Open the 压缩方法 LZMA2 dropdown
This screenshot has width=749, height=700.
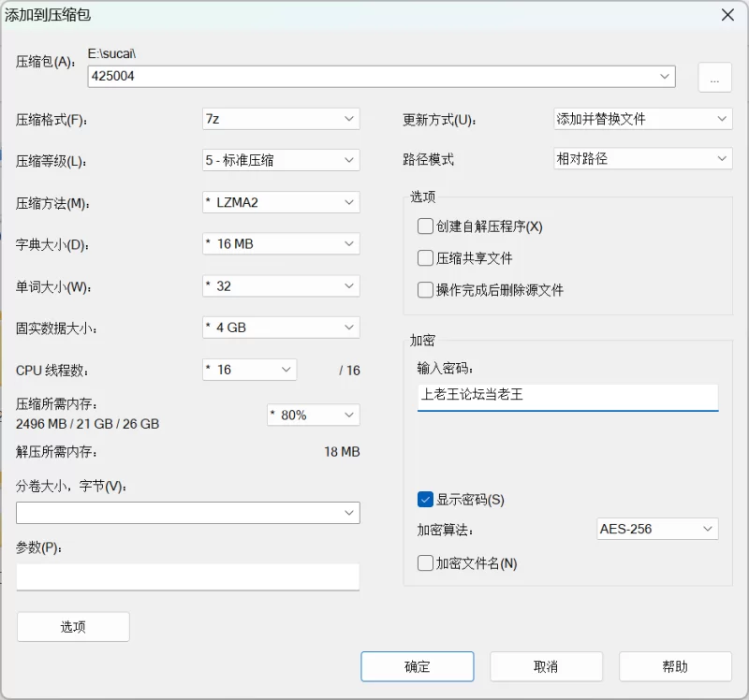coord(281,202)
